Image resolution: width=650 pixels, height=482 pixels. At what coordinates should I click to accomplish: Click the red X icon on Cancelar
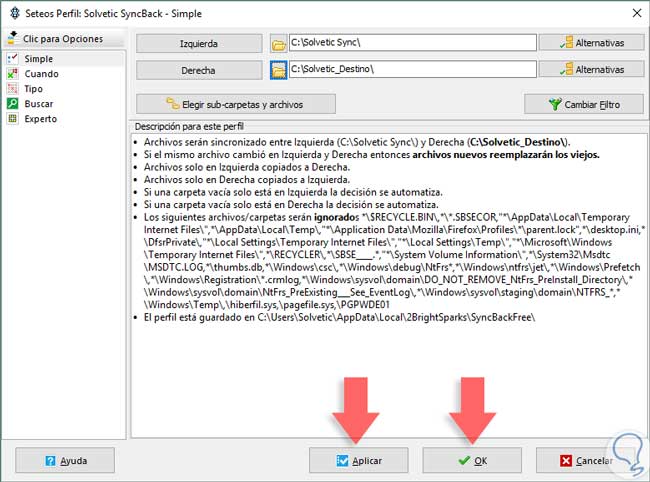565,460
